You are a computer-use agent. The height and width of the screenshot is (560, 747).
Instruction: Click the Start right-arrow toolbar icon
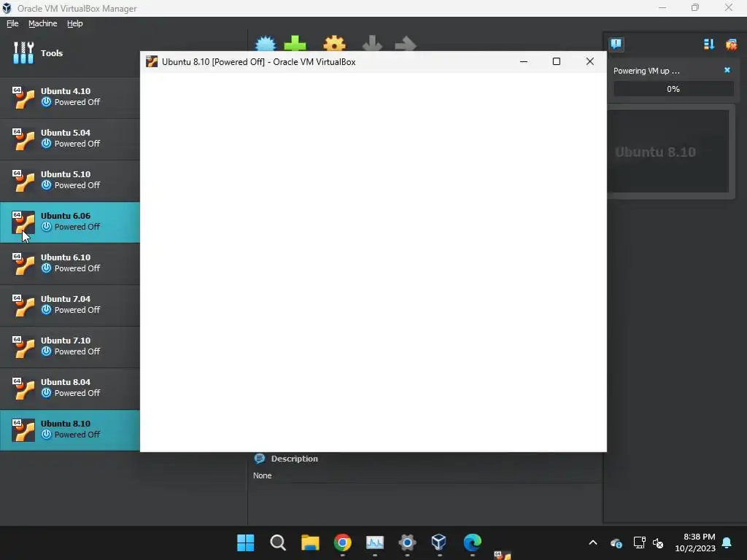coord(406,44)
